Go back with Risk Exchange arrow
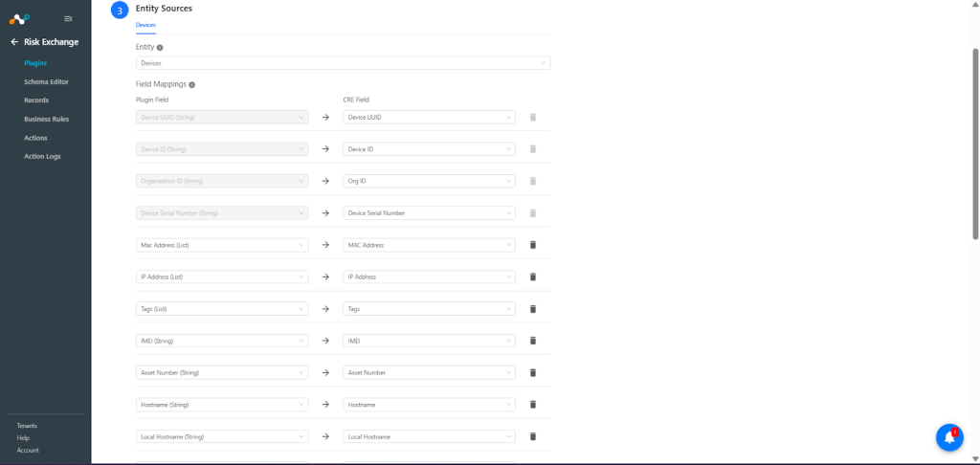The height and width of the screenshot is (465, 980). (x=14, y=42)
